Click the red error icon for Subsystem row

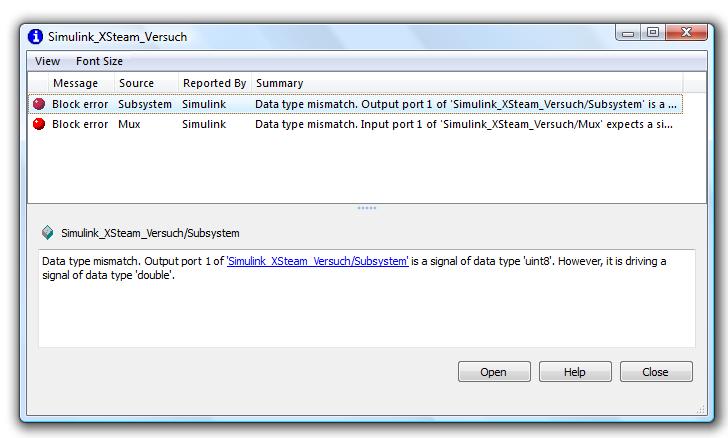pyautogui.click(x=39, y=104)
